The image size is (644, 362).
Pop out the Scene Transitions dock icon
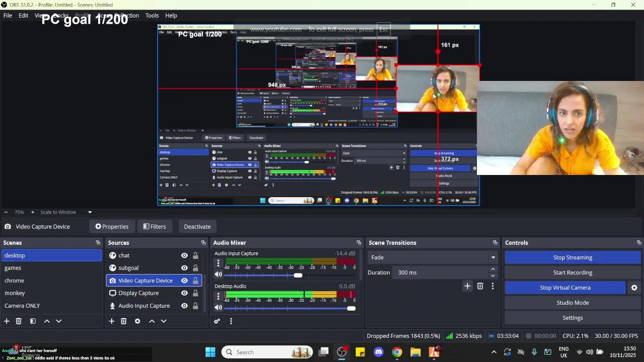click(495, 243)
